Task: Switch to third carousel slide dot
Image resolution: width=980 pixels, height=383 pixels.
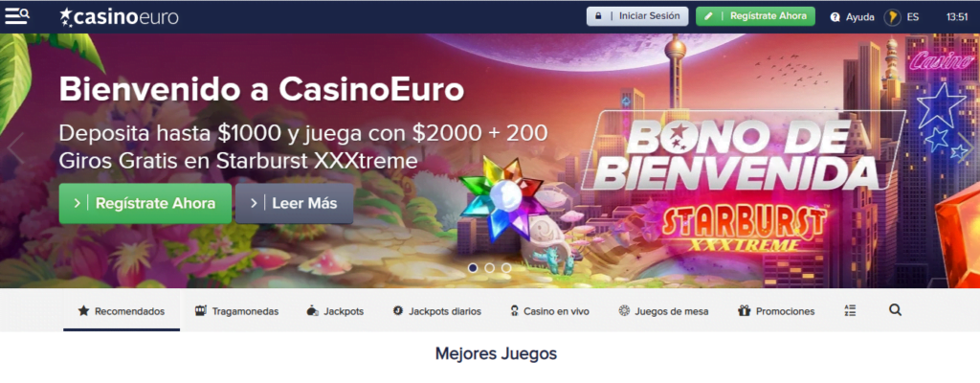Action: (x=506, y=268)
